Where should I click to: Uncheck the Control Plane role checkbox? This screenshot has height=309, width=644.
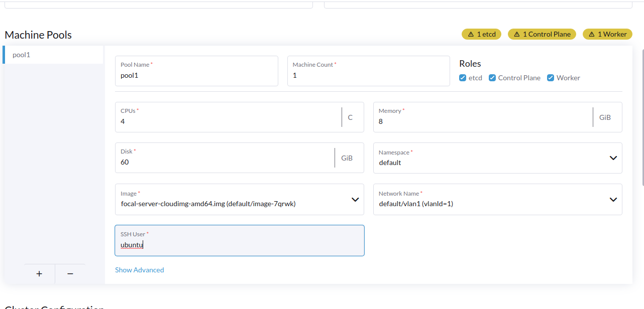coord(492,77)
